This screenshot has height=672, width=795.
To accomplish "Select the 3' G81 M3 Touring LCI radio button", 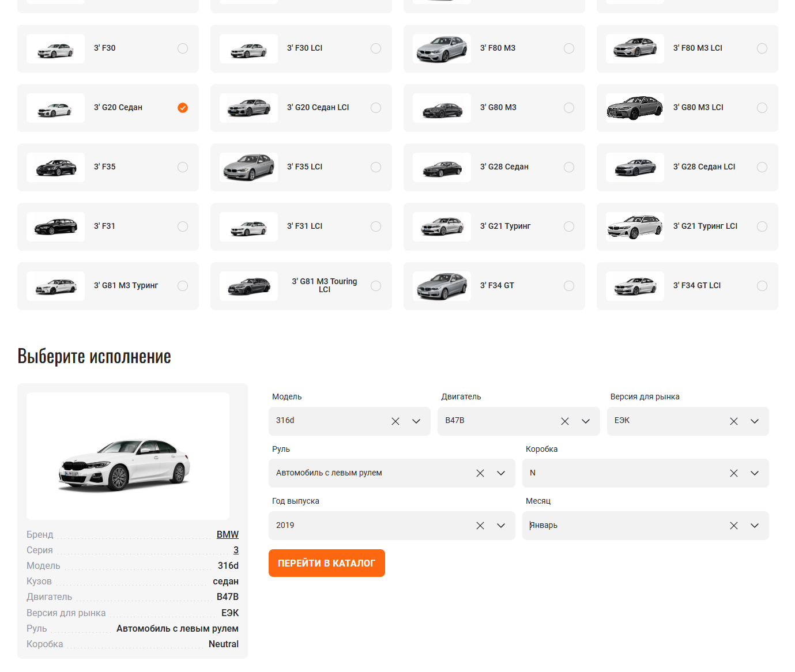I will [x=376, y=286].
